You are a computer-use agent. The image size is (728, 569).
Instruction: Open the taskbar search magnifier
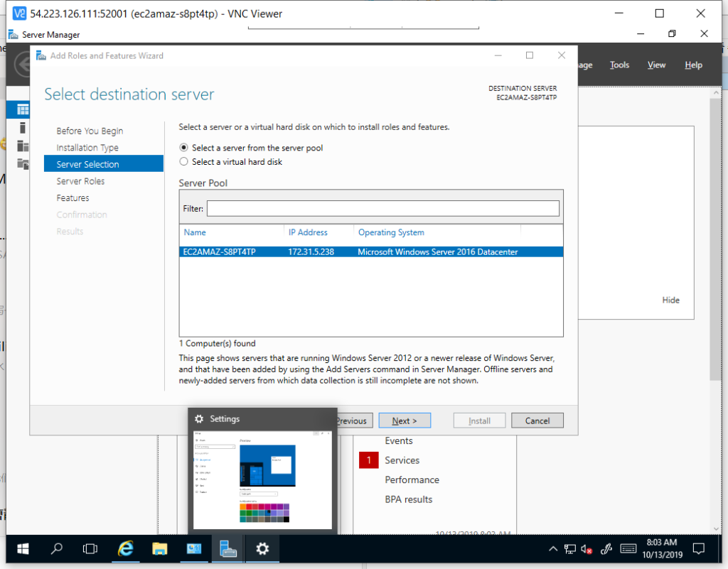coord(57,548)
